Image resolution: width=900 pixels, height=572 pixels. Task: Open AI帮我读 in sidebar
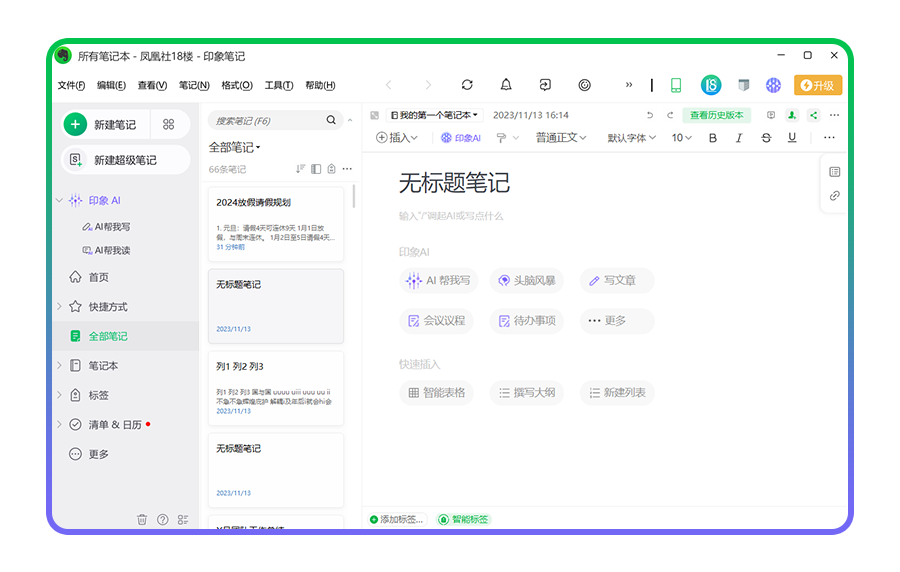tap(107, 250)
